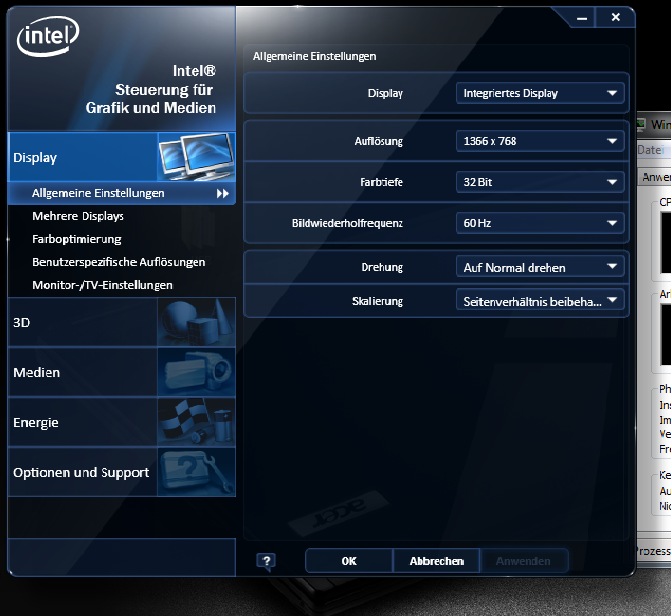Open Farboptimierung settings

click(77, 239)
